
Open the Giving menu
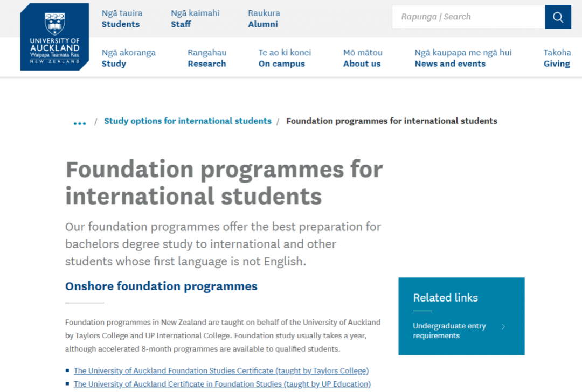(x=557, y=58)
